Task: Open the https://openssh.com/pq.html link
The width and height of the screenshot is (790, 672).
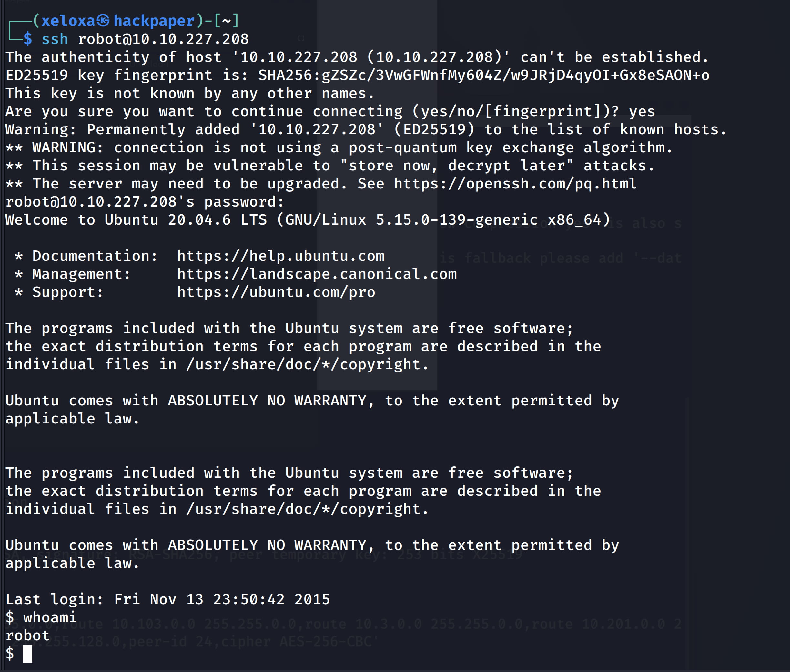Action: [x=515, y=184]
